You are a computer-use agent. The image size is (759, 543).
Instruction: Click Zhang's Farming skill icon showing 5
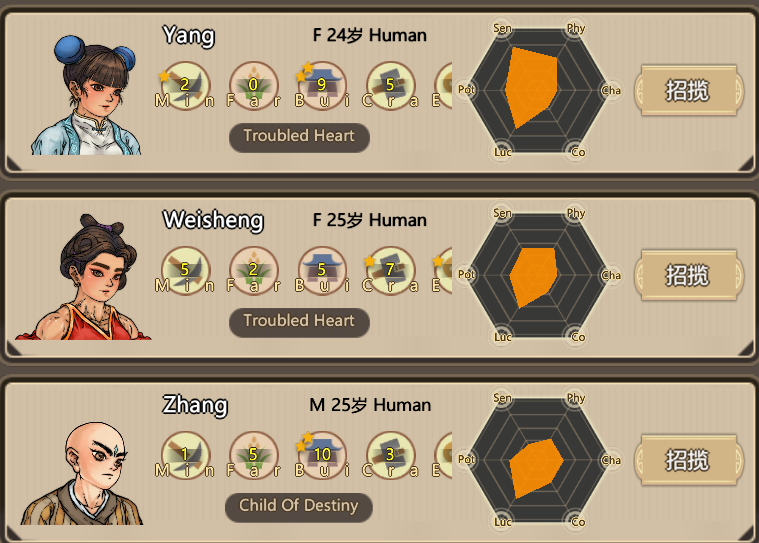click(x=254, y=455)
